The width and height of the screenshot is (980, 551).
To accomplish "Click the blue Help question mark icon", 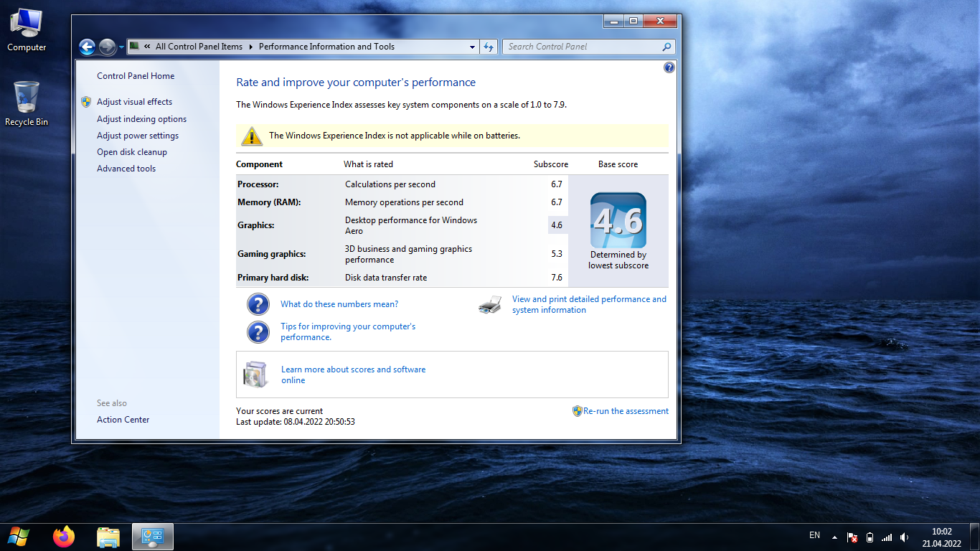I will click(669, 67).
